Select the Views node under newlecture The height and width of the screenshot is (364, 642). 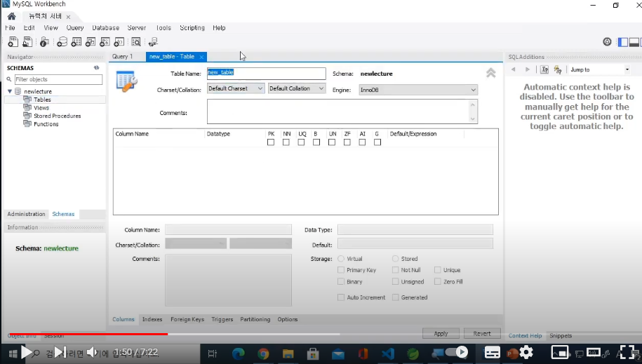41,108
